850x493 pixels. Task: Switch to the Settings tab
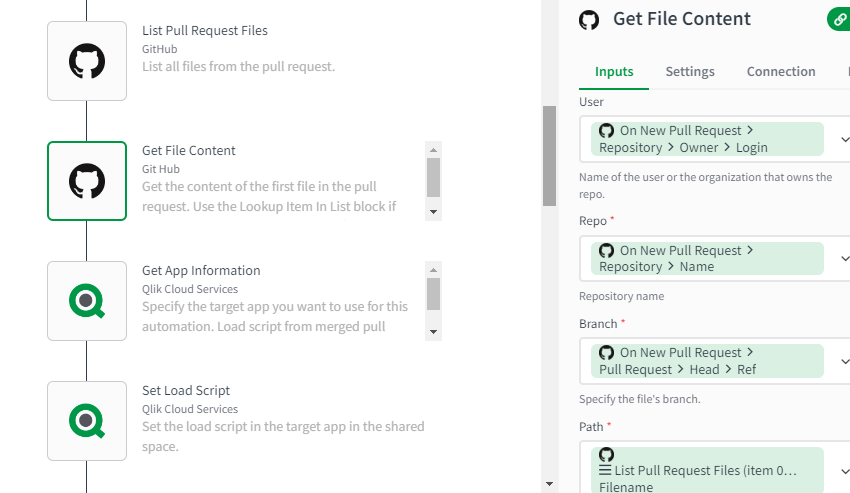click(x=690, y=72)
